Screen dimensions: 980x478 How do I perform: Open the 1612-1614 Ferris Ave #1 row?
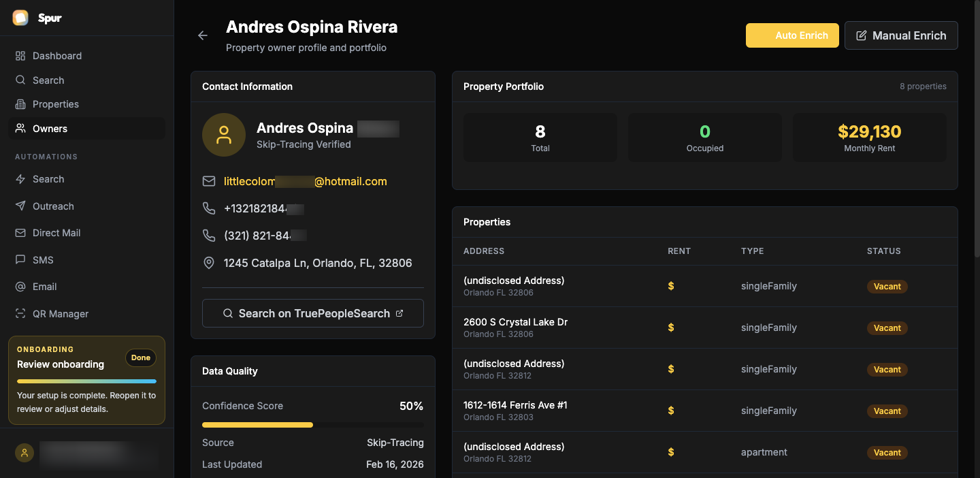tap(705, 411)
